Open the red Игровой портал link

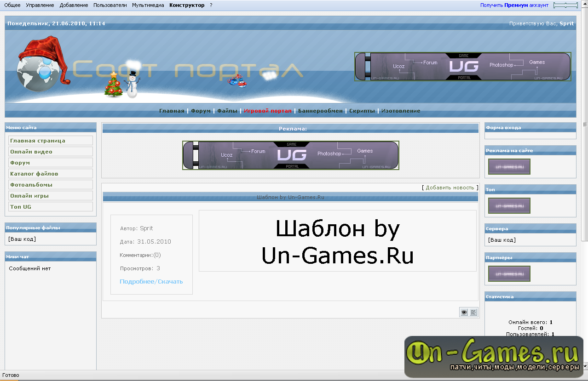click(268, 111)
